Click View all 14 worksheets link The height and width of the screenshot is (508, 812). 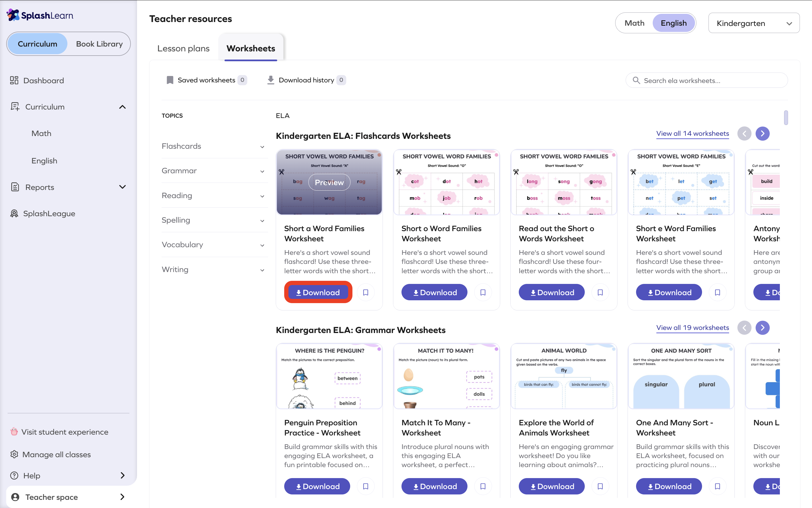(692, 133)
